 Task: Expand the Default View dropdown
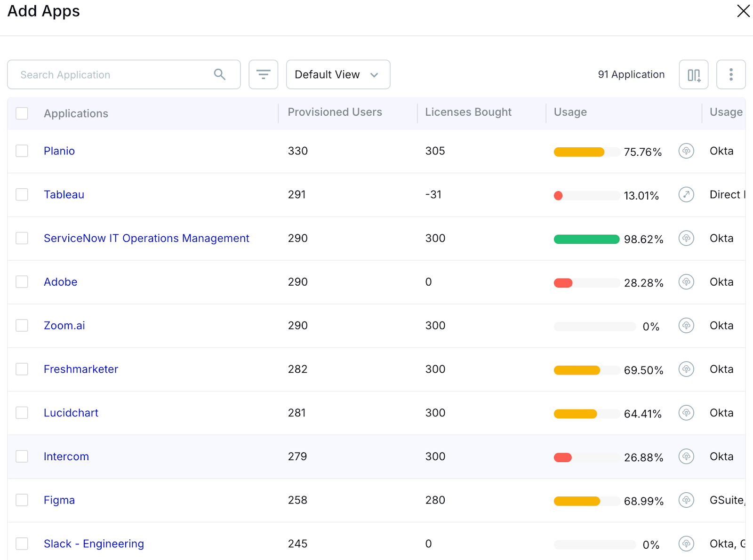(x=338, y=74)
